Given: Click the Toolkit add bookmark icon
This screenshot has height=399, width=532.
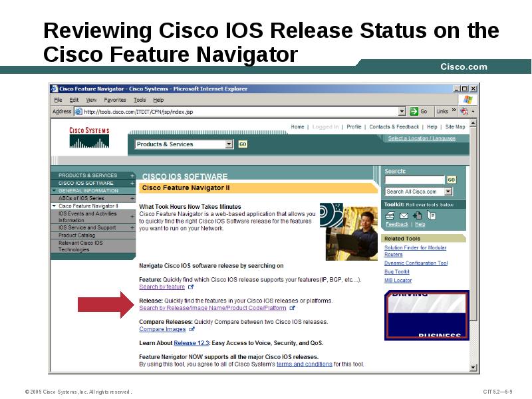Looking at the screenshot, I should (417, 215).
